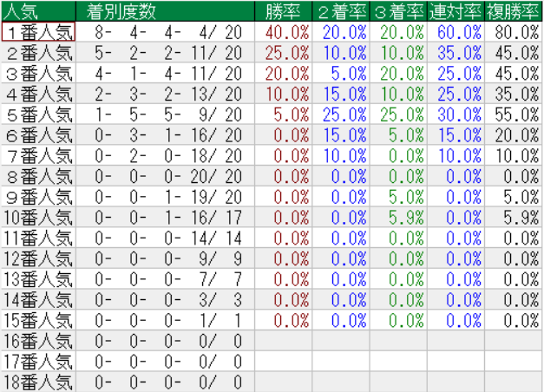Select the highlighted 1番人気 row label
This screenshot has height=392, width=544.
click(x=38, y=31)
